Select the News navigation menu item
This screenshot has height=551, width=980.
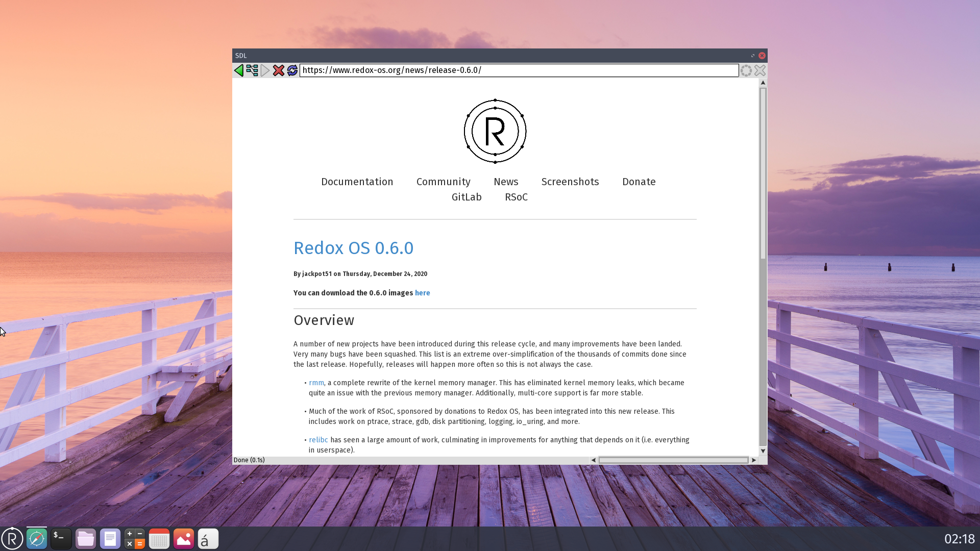[506, 182]
